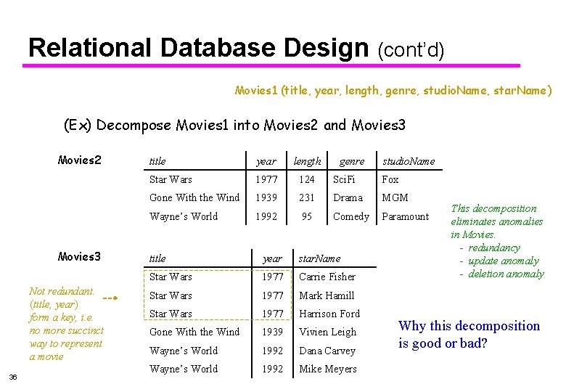Viewport: 566px width, 392px height.
Task: Click '1992' in the Dana Carvey row
Action: [273, 351]
